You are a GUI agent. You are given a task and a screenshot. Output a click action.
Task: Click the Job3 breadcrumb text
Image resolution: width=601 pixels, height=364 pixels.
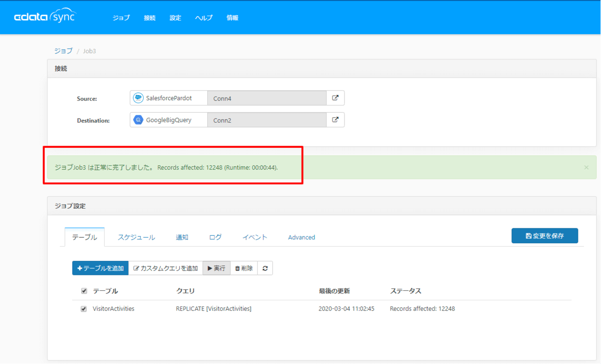[x=89, y=51]
